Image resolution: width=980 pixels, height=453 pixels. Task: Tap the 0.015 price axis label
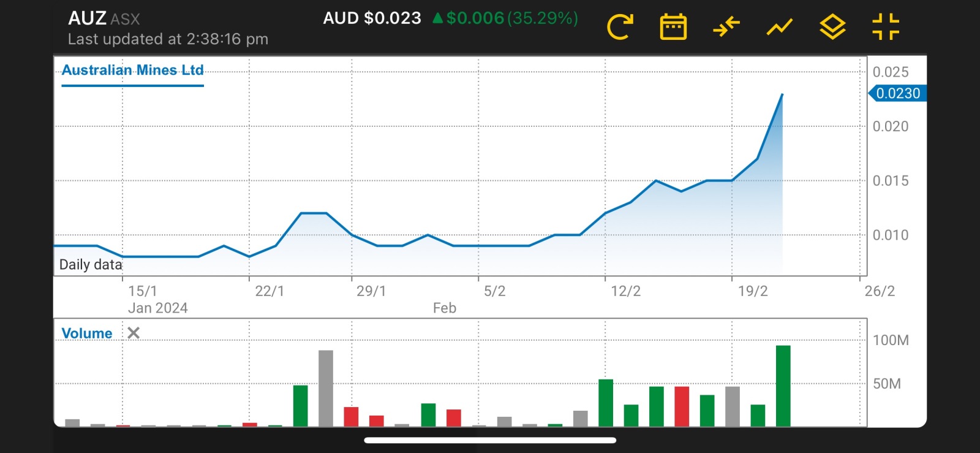click(x=891, y=181)
